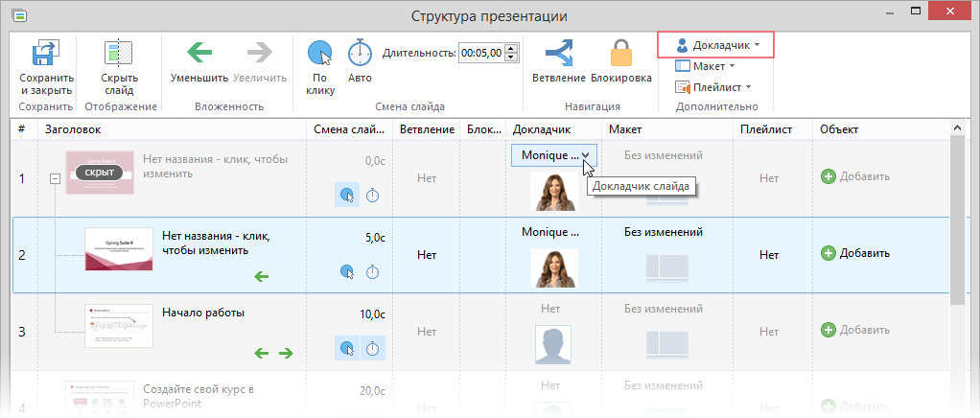Click the hidden slide 1 thumbnail
The image size is (980, 418).
tap(100, 173)
